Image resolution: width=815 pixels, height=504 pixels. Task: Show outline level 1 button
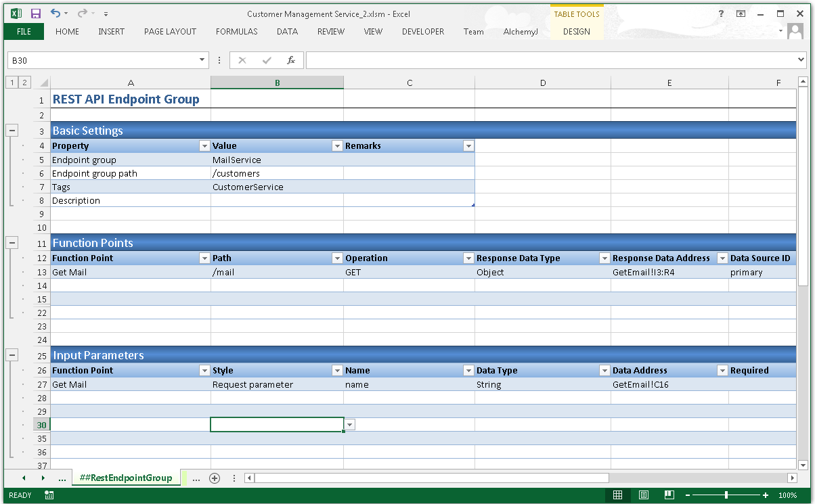[x=12, y=83]
